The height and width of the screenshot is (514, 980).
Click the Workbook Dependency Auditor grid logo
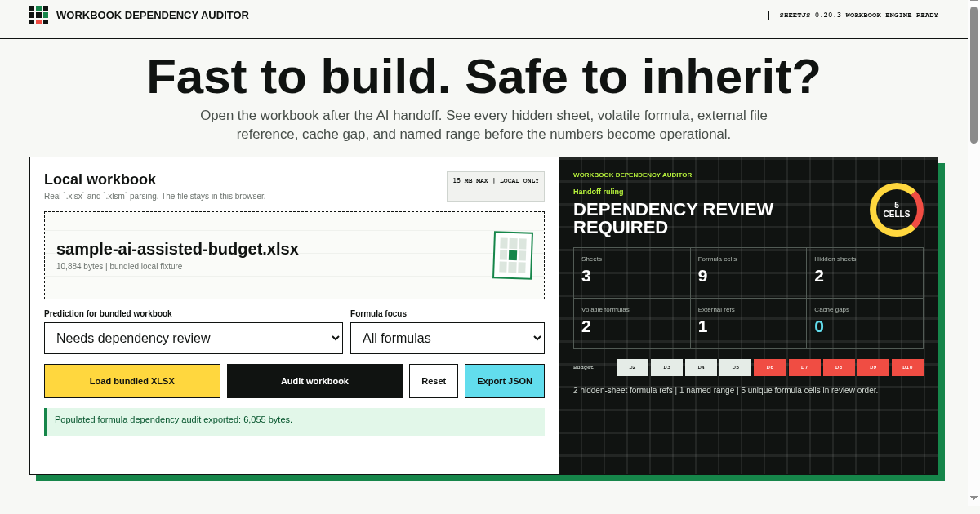[38, 15]
